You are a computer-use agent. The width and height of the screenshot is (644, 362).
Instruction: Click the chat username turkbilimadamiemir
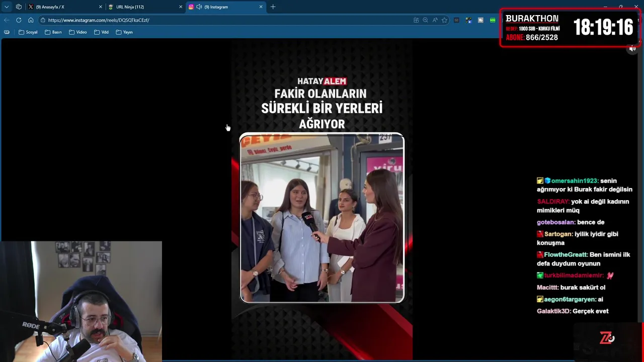pos(573,276)
